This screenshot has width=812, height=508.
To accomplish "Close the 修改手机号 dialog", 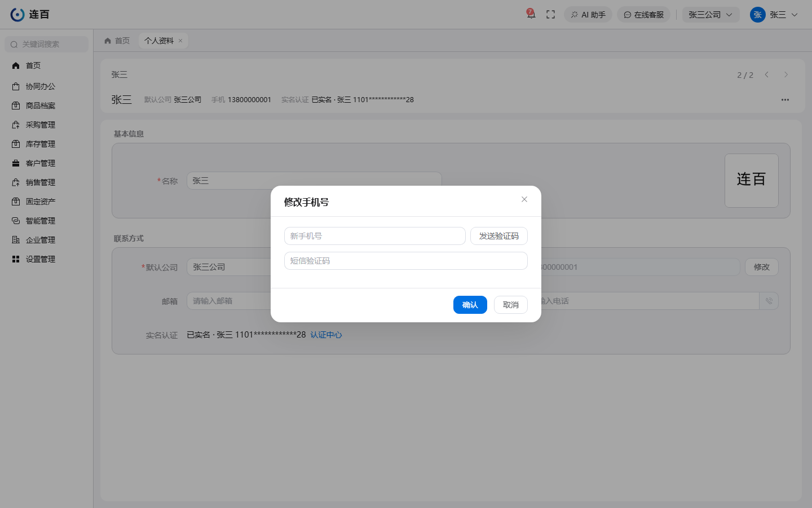I will pyautogui.click(x=524, y=199).
